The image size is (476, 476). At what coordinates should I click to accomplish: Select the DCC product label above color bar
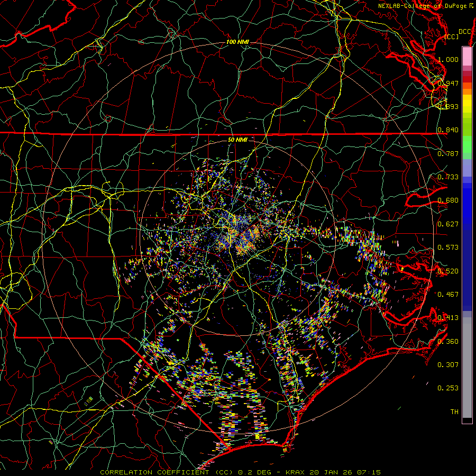coord(465,32)
